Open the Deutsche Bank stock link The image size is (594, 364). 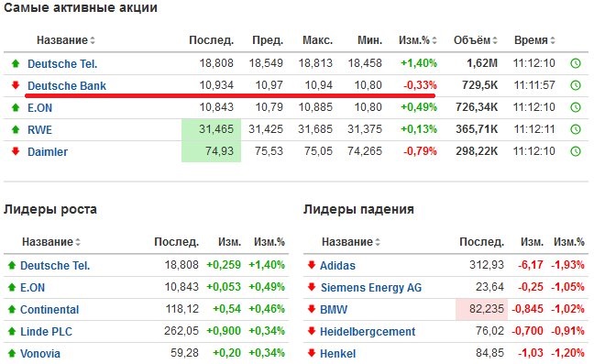pos(67,86)
